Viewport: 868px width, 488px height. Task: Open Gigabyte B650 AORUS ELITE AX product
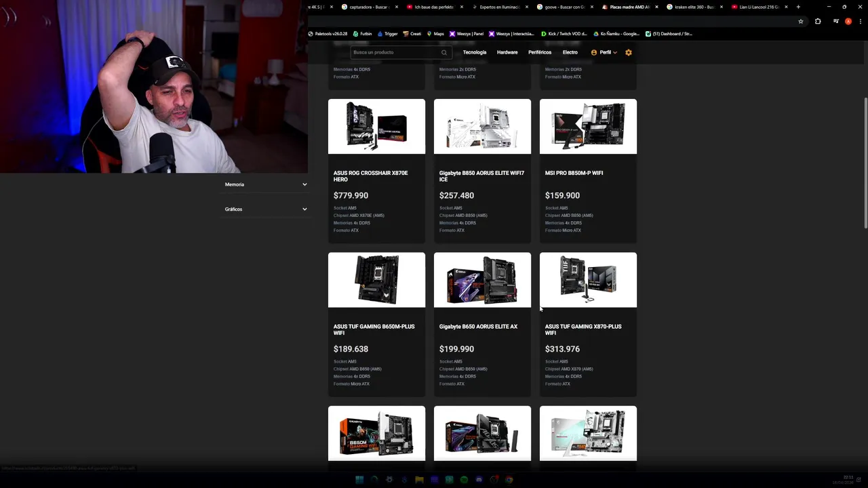coord(478,327)
